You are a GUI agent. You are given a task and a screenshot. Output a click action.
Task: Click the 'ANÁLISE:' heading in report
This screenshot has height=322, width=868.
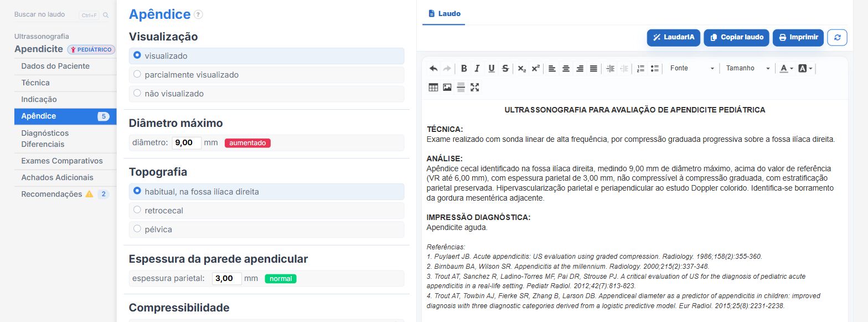click(444, 159)
